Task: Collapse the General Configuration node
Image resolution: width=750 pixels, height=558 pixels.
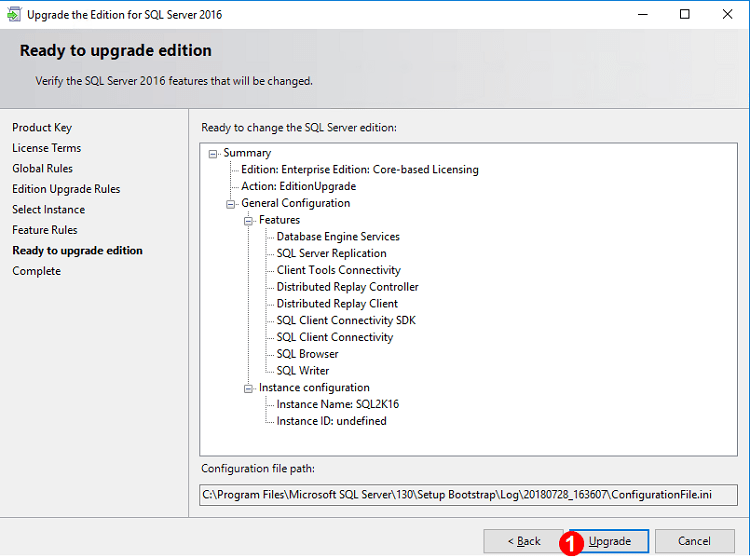Action: [x=231, y=204]
